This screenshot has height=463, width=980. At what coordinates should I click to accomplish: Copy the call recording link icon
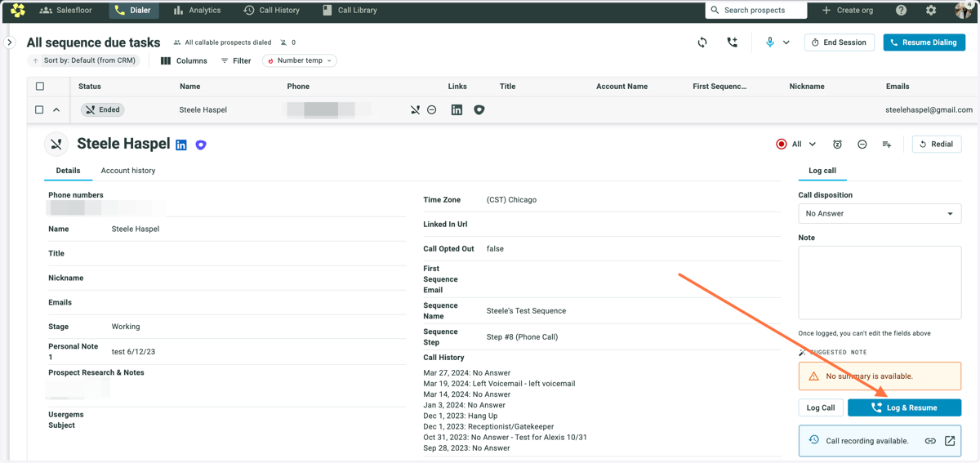tap(930, 441)
